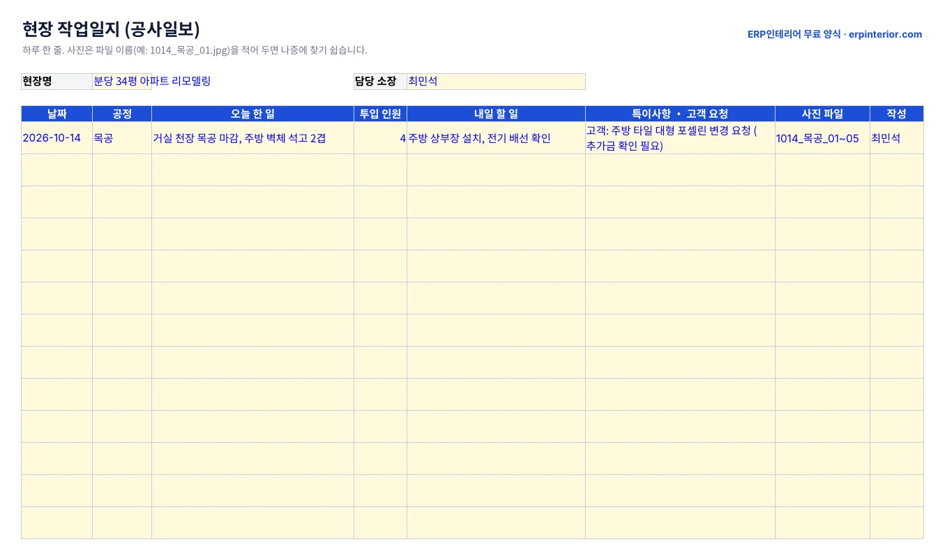Click the 투입 인원 column header
Viewport: 945px width, 560px height.
click(x=380, y=114)
